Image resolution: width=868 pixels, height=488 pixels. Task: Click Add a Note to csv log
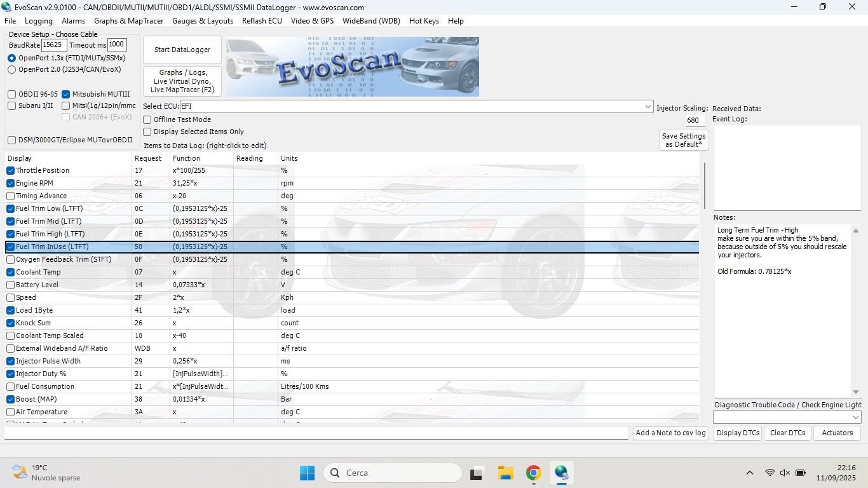pos(671,433)
